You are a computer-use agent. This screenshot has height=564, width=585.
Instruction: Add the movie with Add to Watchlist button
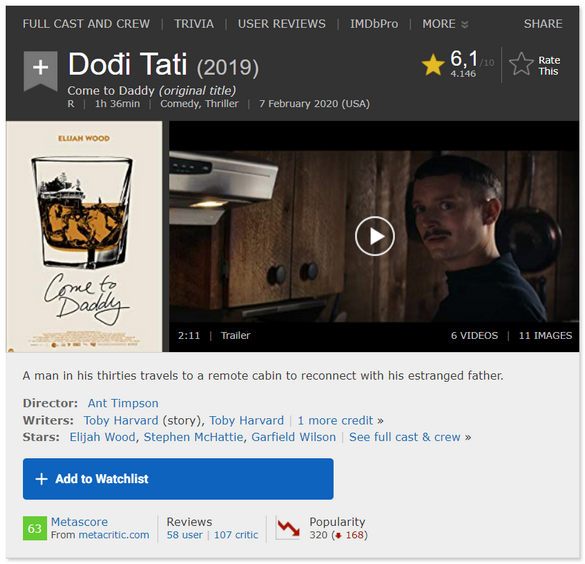pyautogui.click(x=178, y=479)
